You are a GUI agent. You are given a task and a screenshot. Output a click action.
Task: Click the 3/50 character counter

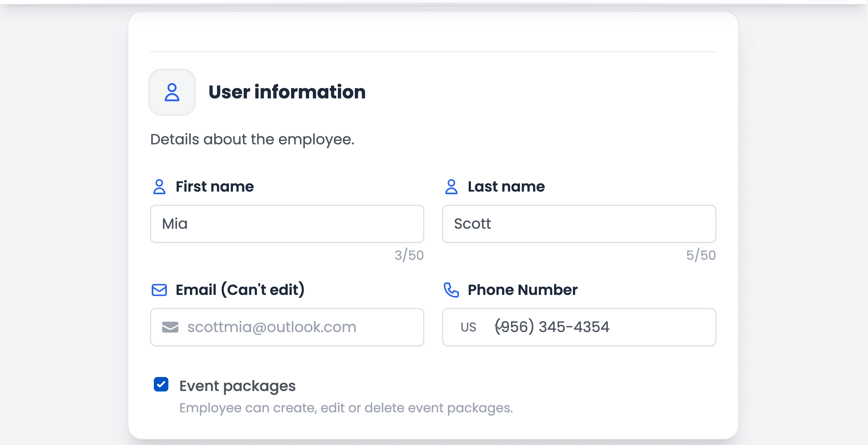coord(409,255)
